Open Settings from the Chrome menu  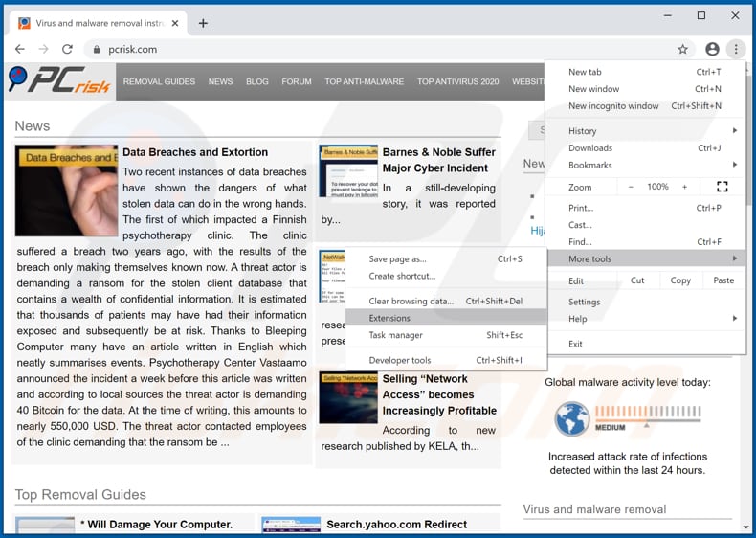(x=585, y=302)
